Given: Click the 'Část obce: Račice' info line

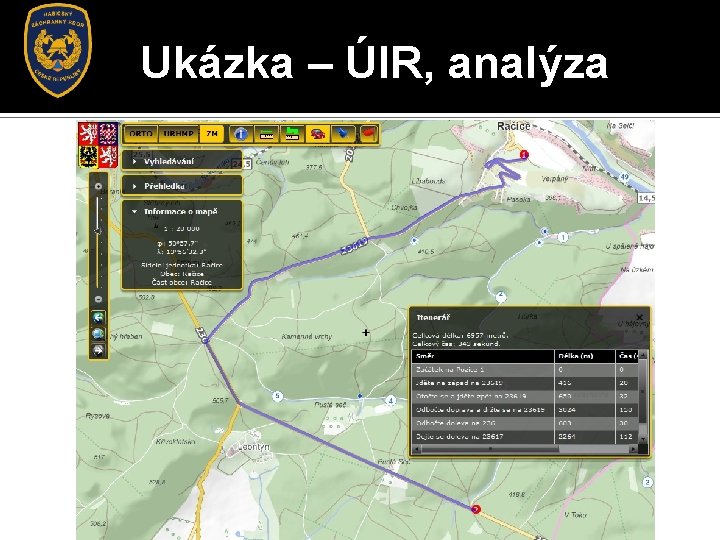Looking at the screenshot, I should click(182, 282).
